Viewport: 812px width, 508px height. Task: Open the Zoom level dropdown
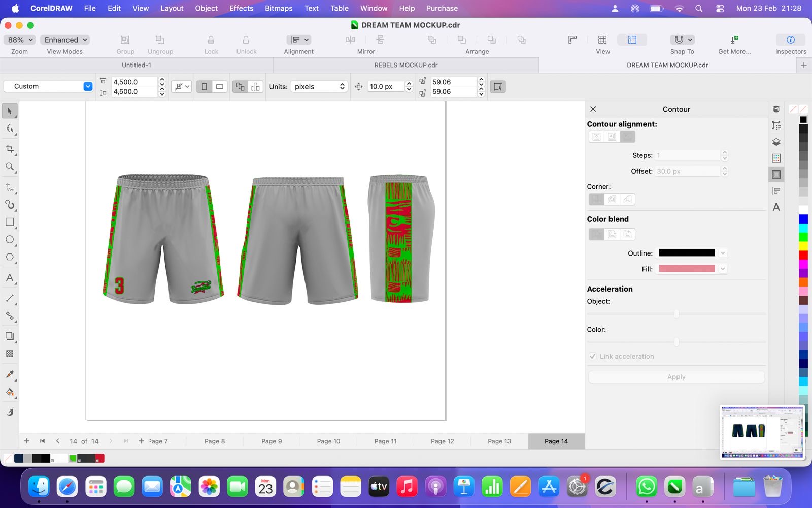(20, 40)
